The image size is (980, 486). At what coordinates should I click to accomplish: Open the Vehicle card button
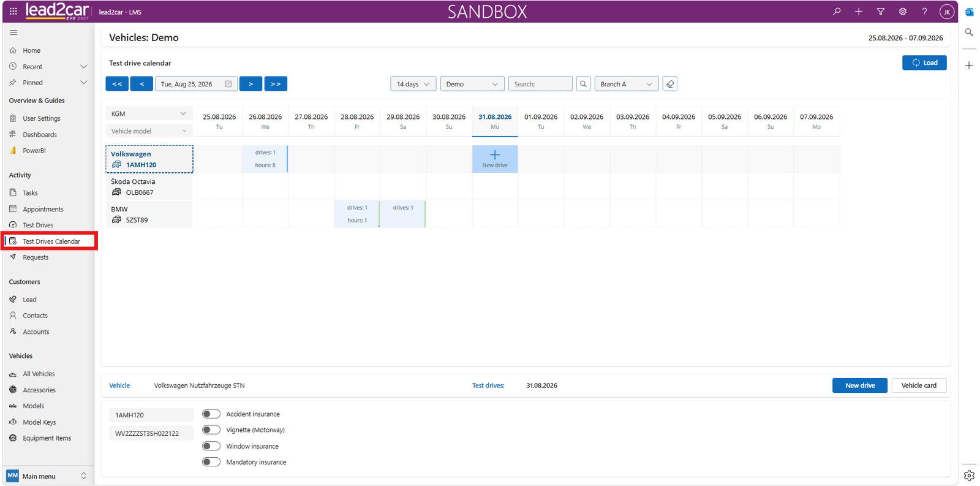(x=919, y=385)
